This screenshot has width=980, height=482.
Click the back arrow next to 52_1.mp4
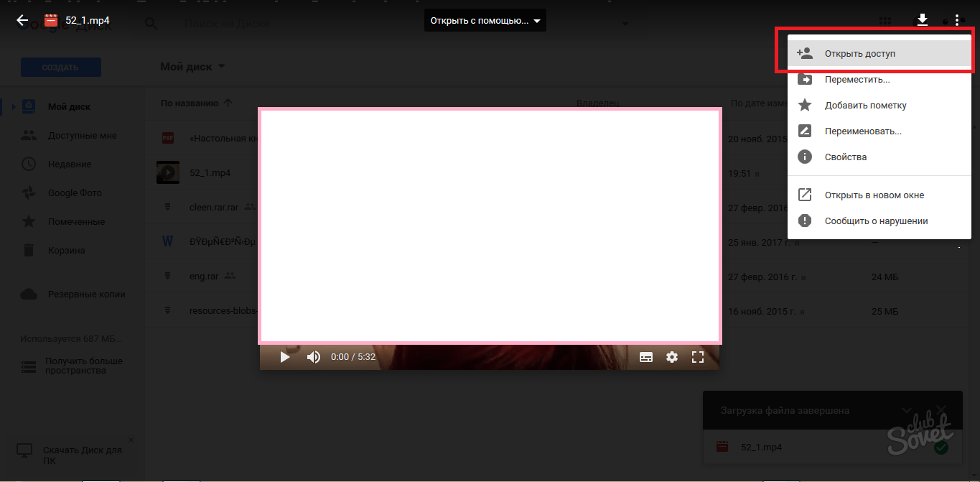click(x=22, y=20)
